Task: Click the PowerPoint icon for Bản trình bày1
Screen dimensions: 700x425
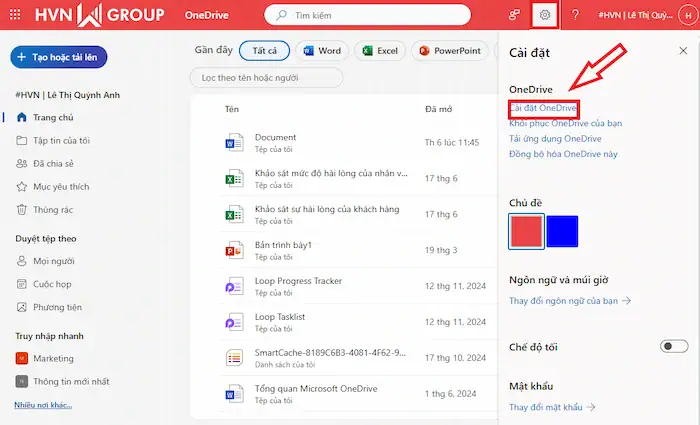Action: (x=234, y=252)
